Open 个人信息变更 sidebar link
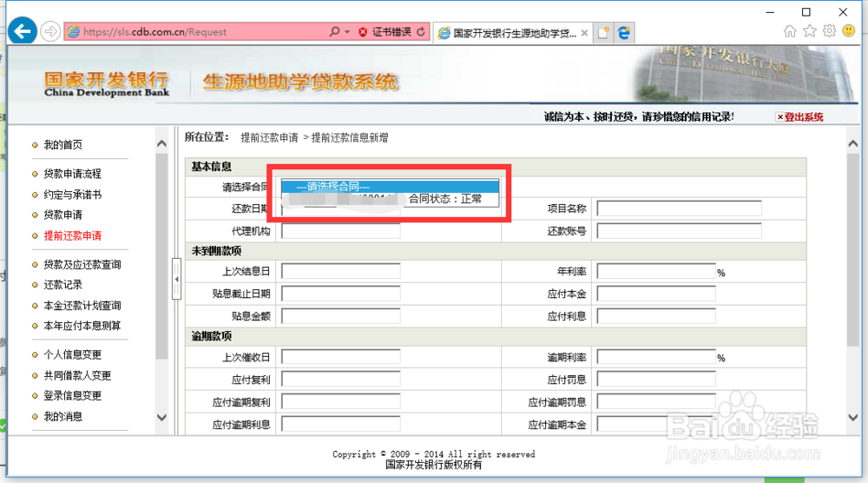 point(73,354)
